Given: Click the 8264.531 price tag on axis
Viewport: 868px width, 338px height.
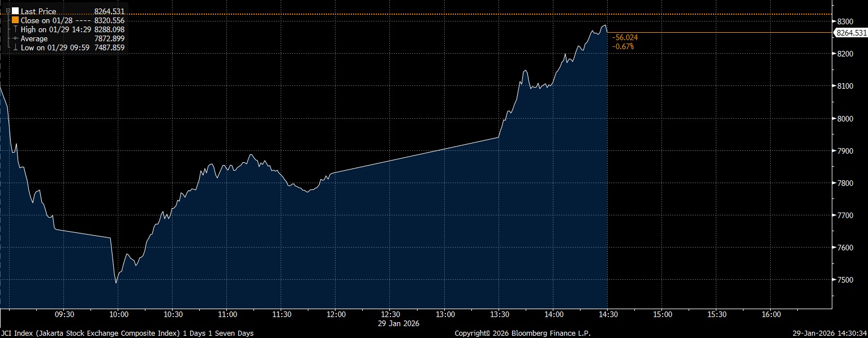Looking at the screenshot, I should (x=851, y=33).
